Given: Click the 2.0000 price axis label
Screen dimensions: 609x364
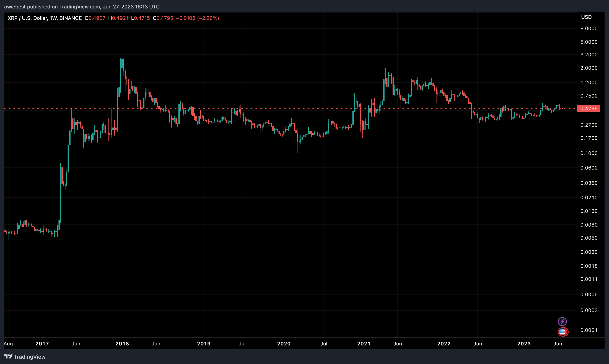Looking at the screenshot, I should (589, 68).
